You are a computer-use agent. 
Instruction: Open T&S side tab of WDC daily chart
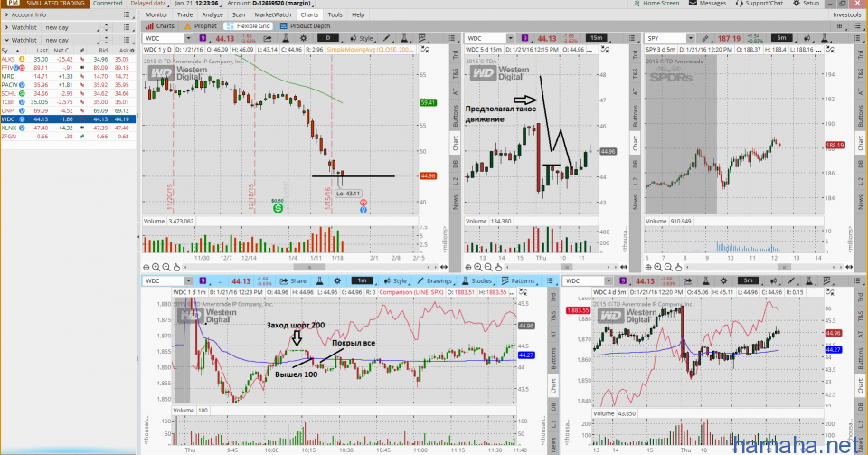tap(456, 72)
